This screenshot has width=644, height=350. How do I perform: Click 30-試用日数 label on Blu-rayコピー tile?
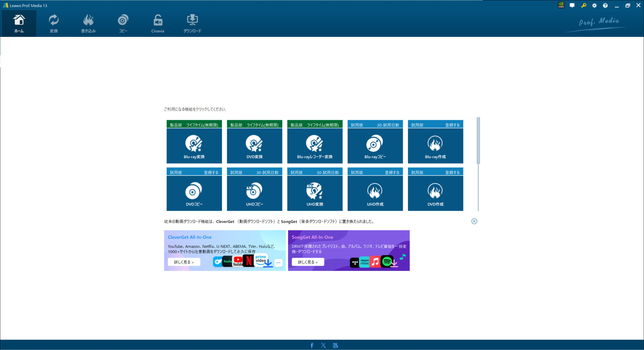point(388,125)
